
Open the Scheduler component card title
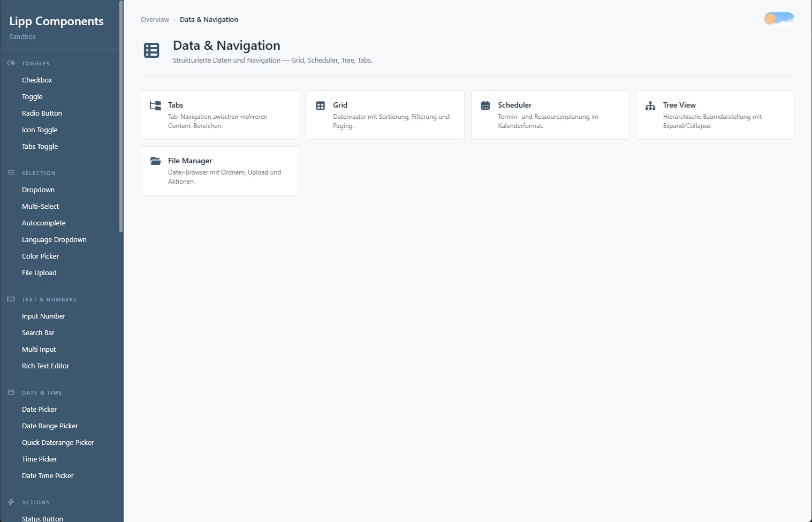[515, 105]
